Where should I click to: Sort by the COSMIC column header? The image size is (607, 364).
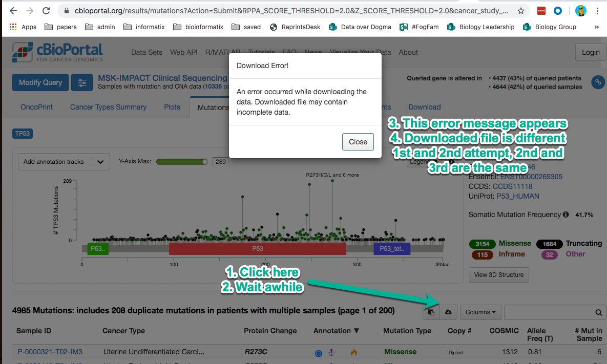point(504,331)
